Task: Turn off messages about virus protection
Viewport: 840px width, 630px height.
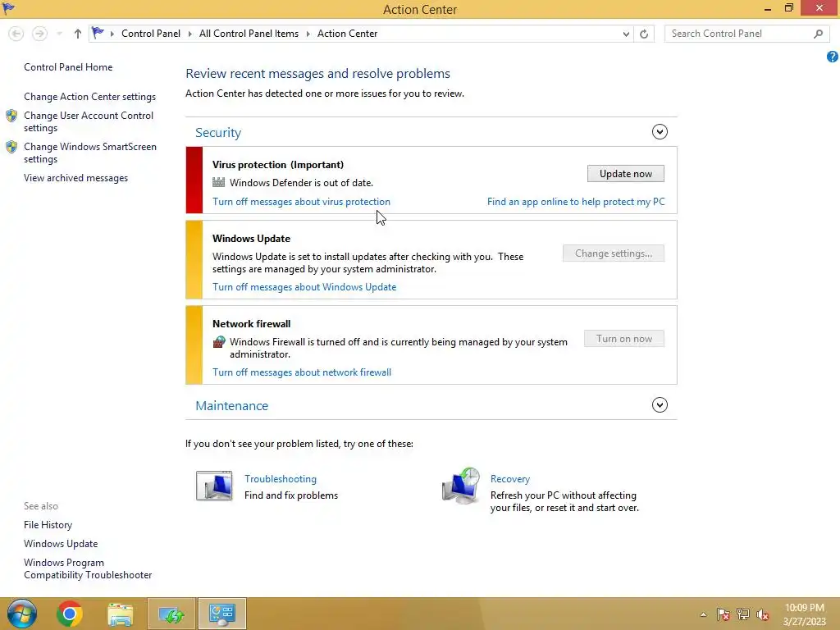Action: (x=301, y=202)
